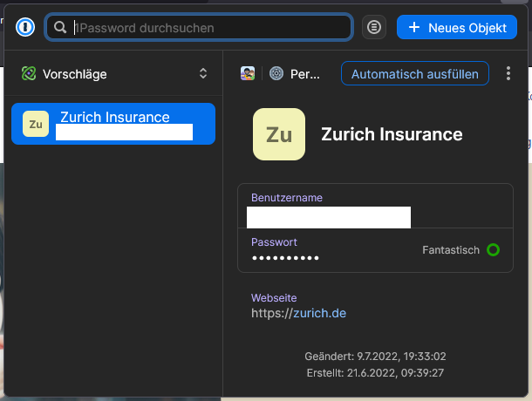Click the account avatar icon

(x=248, y=73)
